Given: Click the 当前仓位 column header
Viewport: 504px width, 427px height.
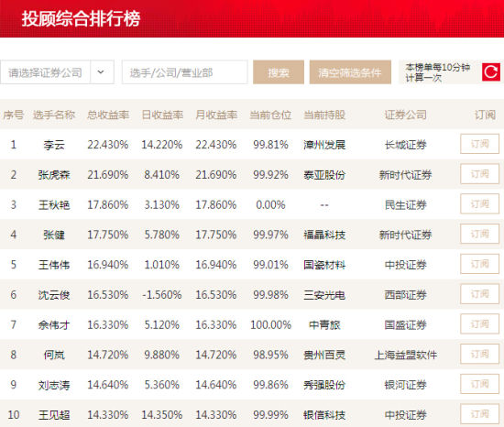Looking at the screenshot, I should point(270,115).
